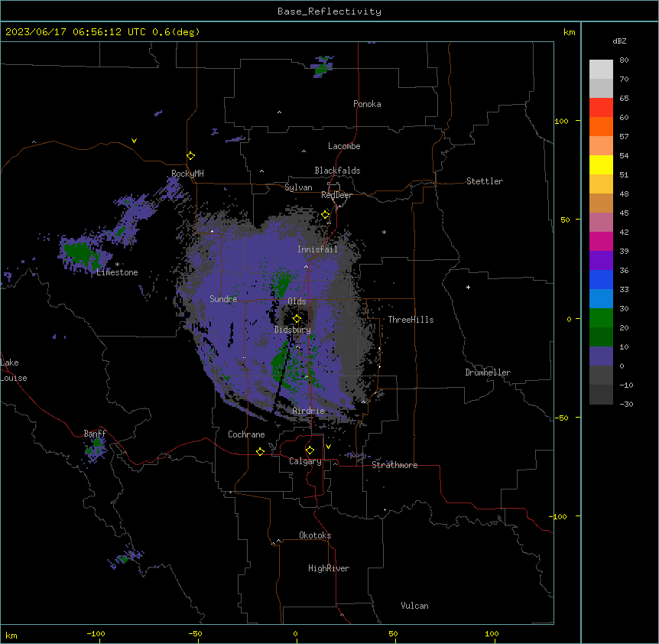Image resolution: width=659 pixels, height=644 pixels.
Task: Click the purple 10 dBZ legend swatch
Action: [x=601, y=356]
